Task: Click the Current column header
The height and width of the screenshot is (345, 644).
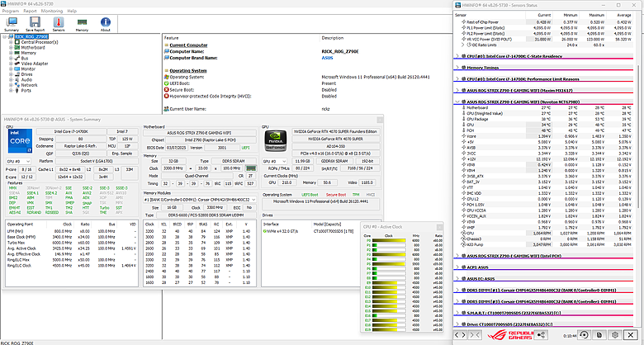Action: pos(544,15)
